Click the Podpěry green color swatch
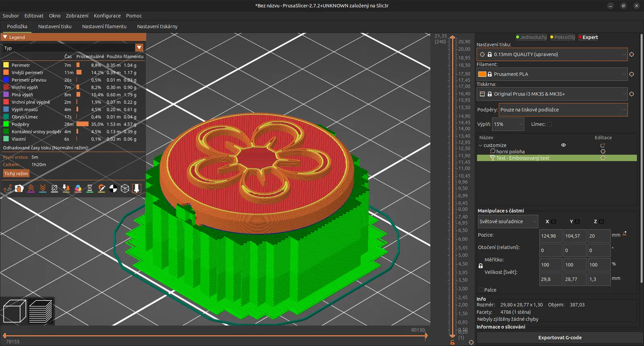Image resolution: width=644 pixels, height=346 pixels. click(6, 124)
